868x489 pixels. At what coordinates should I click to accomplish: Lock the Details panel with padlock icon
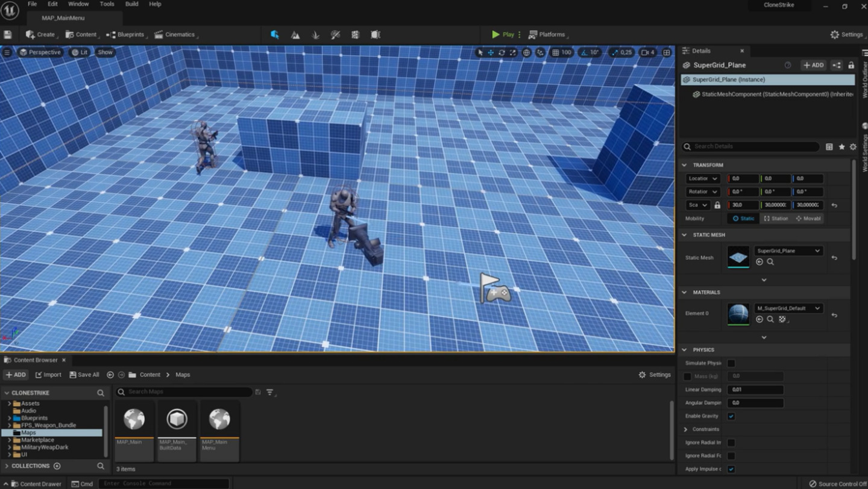coord(851,65)
